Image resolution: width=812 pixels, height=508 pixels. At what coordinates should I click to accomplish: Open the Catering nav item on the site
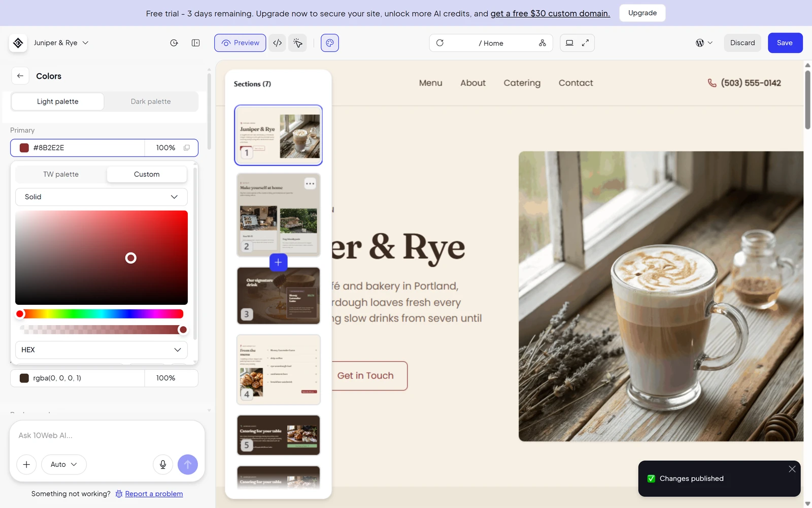tap(522, 83)
